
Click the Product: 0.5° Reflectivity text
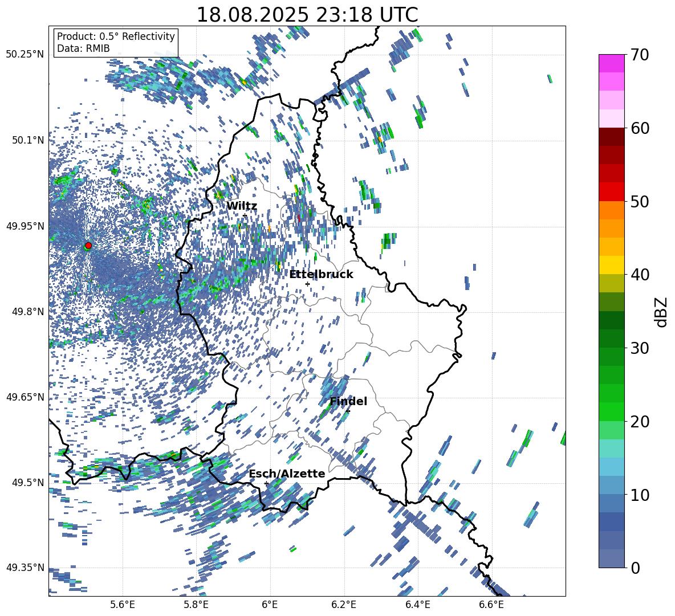[116, 36]
